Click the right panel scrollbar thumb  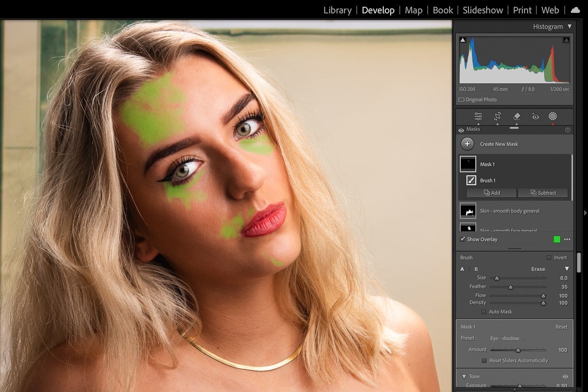pyautogui.click(x=579, y=262)
